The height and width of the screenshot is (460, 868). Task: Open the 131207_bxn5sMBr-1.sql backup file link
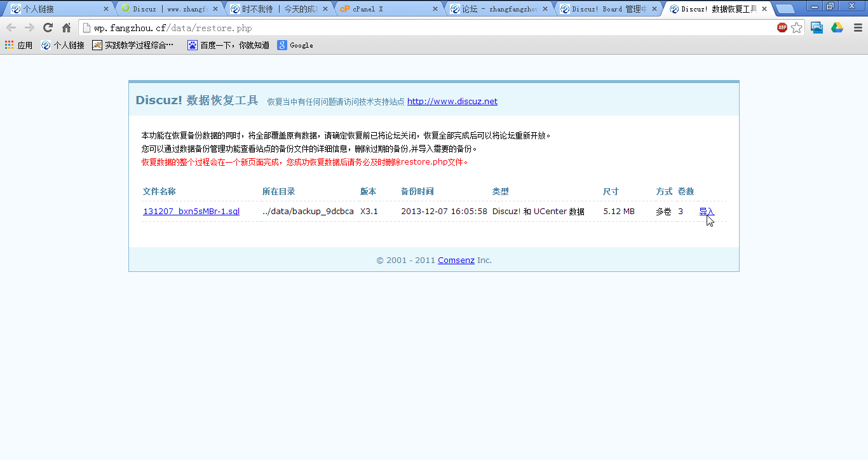[x=191, y=212]
